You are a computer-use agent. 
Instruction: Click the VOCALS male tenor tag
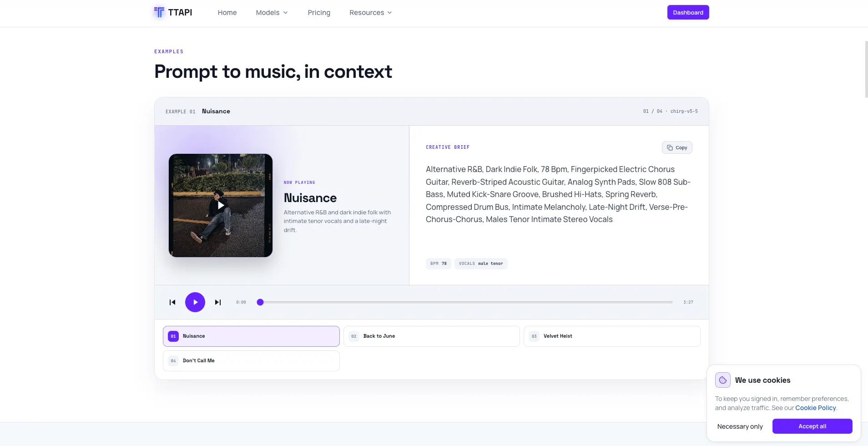point(481,264)
